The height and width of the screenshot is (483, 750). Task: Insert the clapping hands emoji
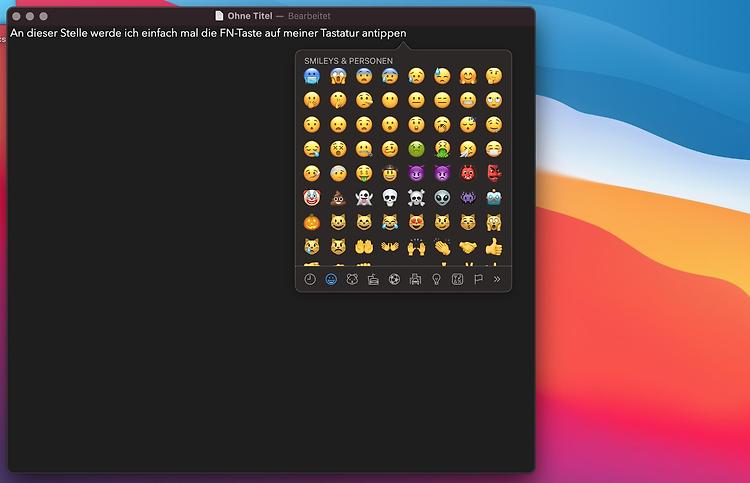[442, 247]
